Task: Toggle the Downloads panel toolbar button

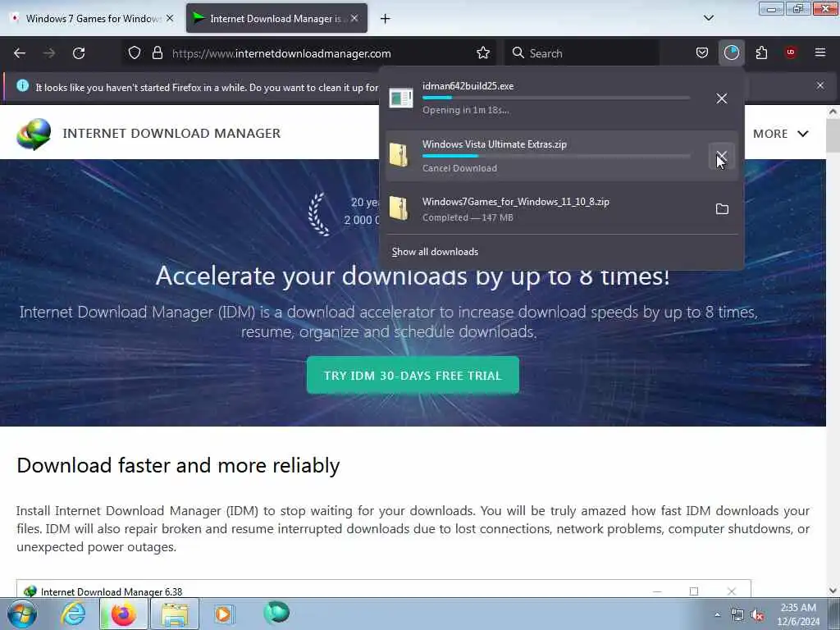Action: pos(731,52)
